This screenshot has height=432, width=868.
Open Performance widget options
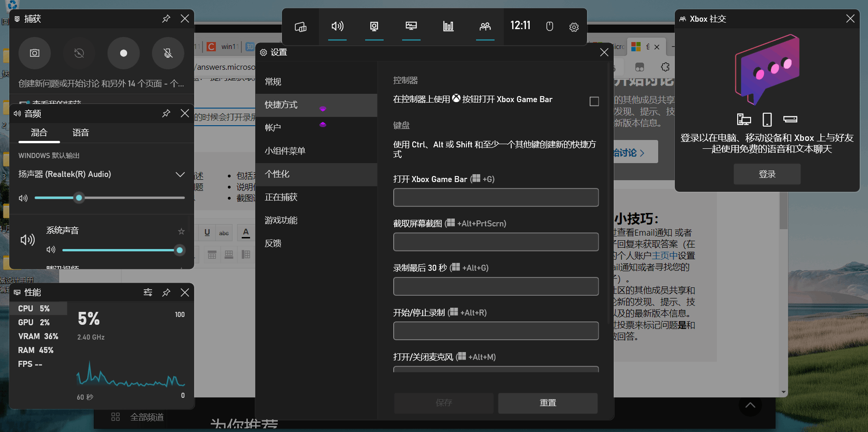point(148,292)
